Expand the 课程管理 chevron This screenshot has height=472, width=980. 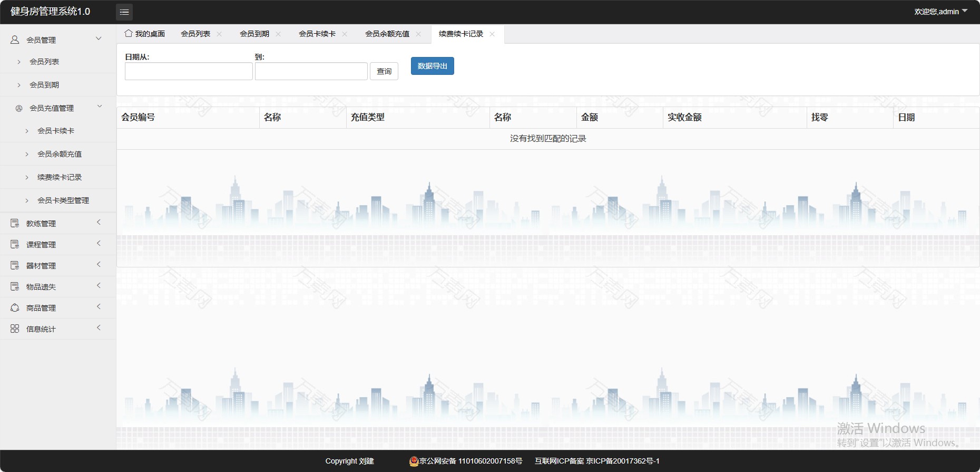coord(99,244)
